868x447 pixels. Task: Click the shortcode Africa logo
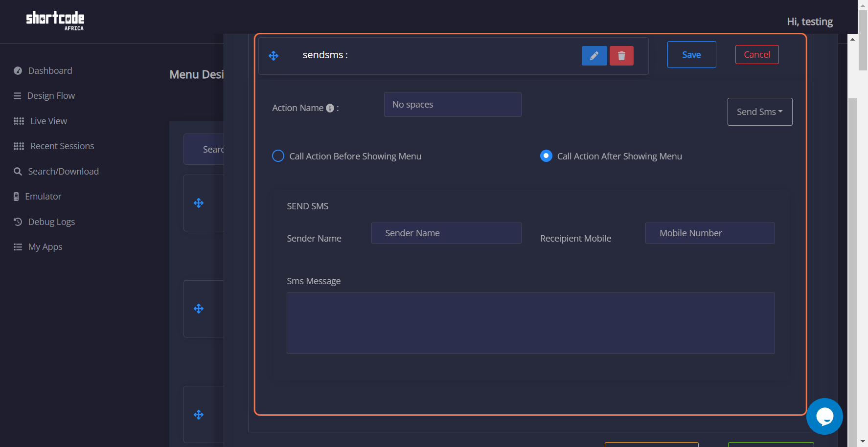click(55, 21)
